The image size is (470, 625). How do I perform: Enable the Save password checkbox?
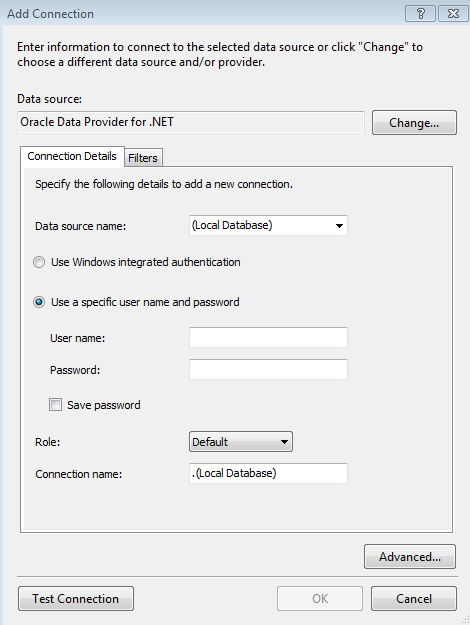(55, 405)
